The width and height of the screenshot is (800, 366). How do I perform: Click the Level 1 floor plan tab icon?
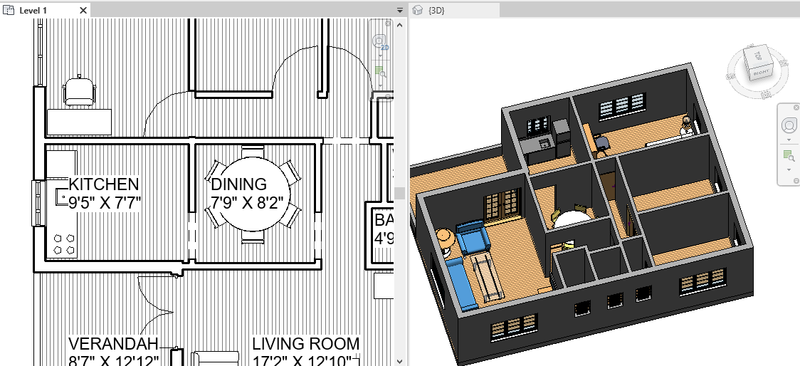point(9,10)
